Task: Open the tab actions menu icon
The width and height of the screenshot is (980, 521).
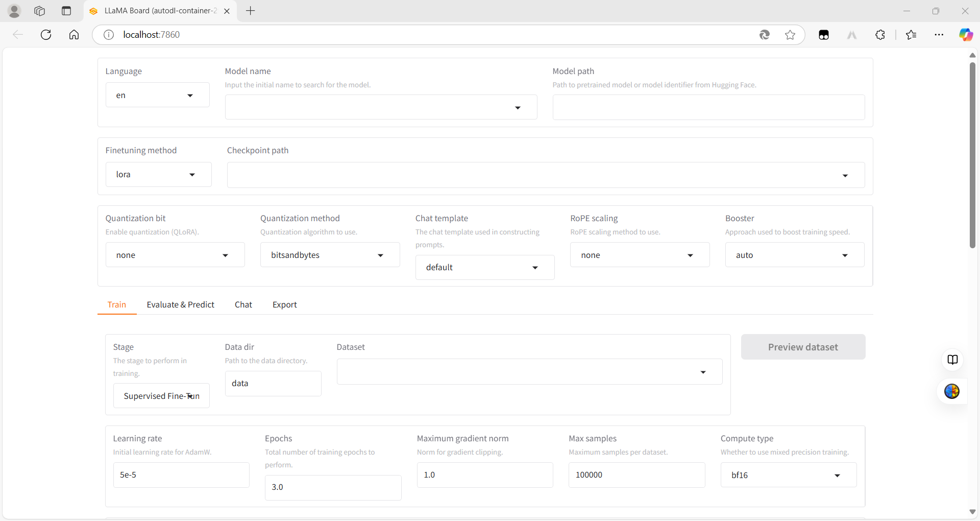Action: point(66,11)
